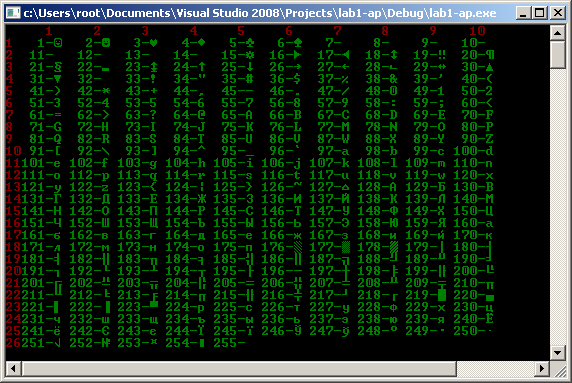Screen dimensions: 572x383
Task: Minimize the lab1-ap.exe console window
Action: point(523,13)
